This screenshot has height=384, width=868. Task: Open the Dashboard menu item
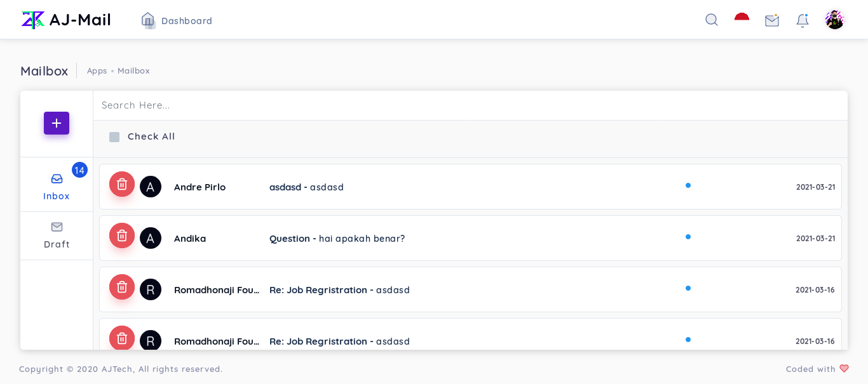click(177, 20)
